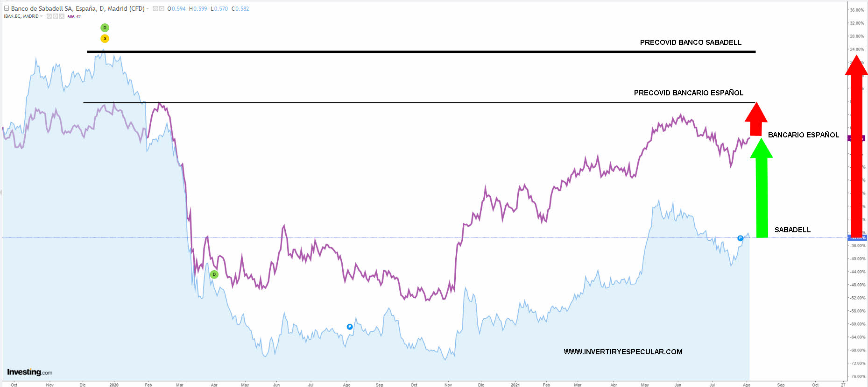The width and height of the screenshot is (868, 387).
Task: Click the green D dividend marker above the yellow S
Action: tap(105, 28)
